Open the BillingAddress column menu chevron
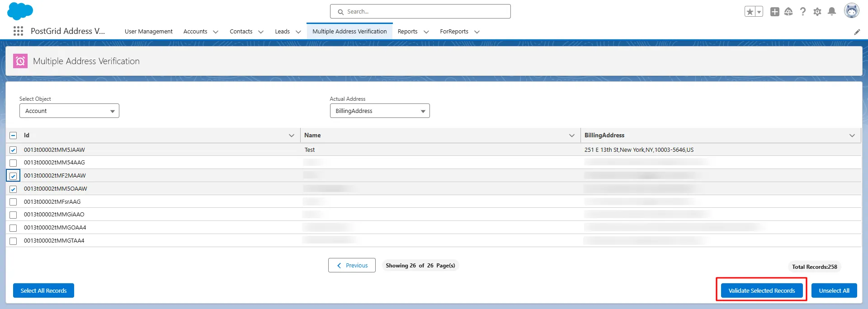 pos(852,136)
